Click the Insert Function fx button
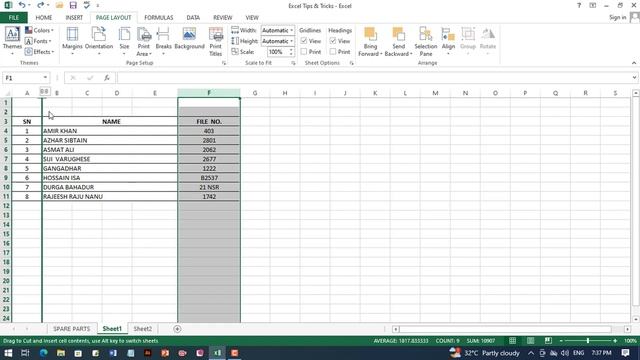Screen dimensions: 640x360 (107, 78)
